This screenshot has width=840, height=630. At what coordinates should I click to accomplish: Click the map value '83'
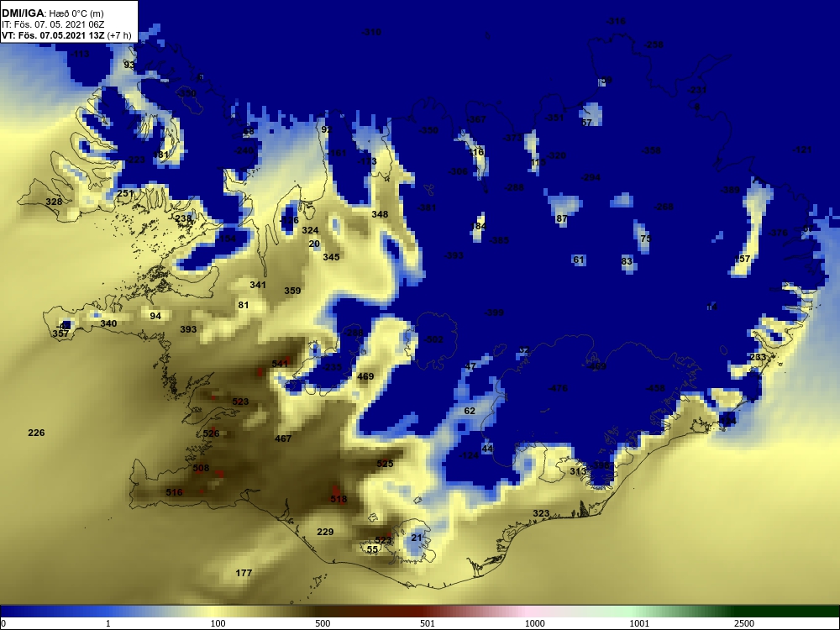[627, 261]
